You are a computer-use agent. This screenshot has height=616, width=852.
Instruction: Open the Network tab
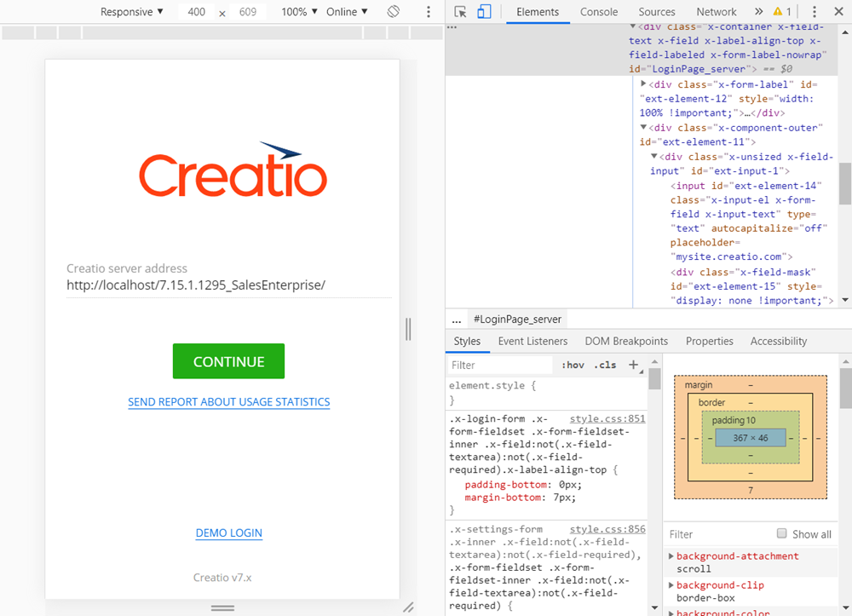[717, 12]
